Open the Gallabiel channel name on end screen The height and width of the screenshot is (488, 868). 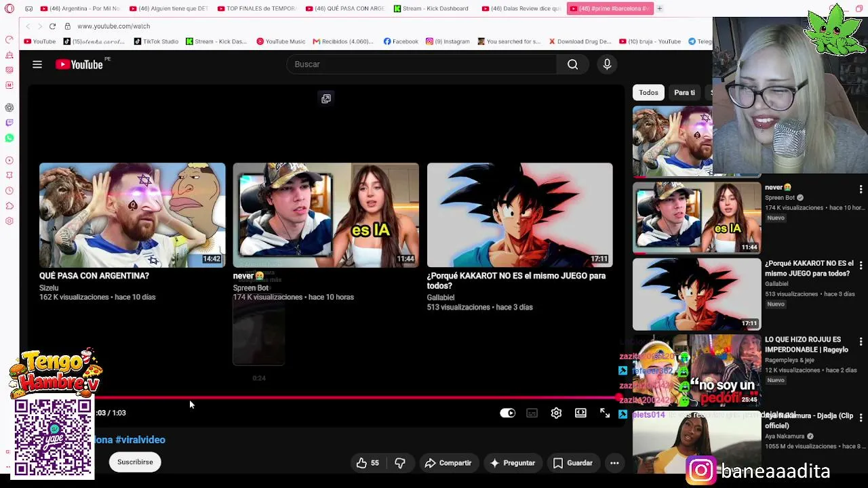click(x=441, y=298)
